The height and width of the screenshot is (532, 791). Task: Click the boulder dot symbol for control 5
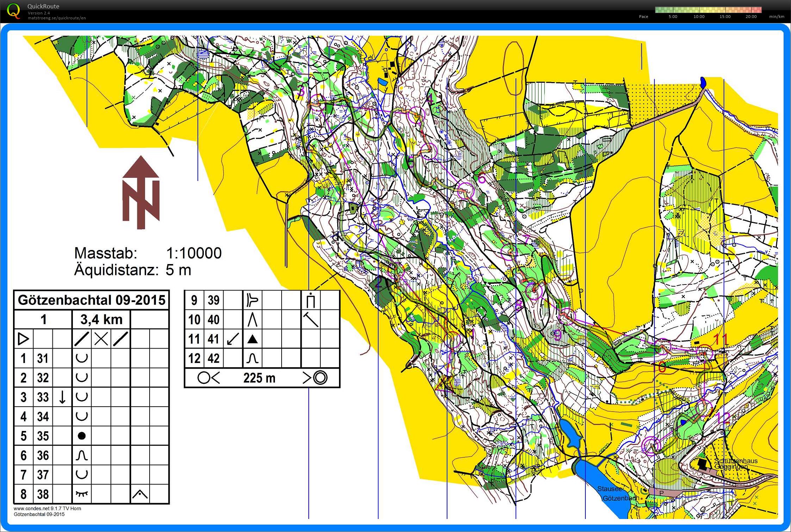click(81, 436)
